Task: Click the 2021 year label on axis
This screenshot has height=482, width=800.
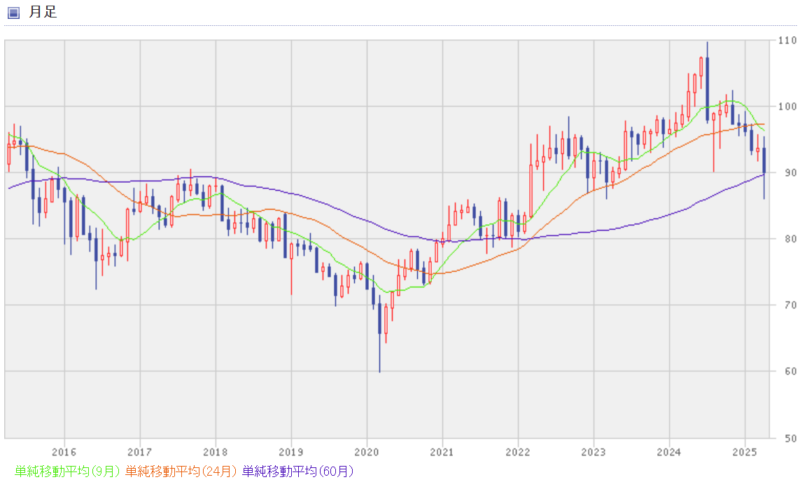Action: (442, 452)
